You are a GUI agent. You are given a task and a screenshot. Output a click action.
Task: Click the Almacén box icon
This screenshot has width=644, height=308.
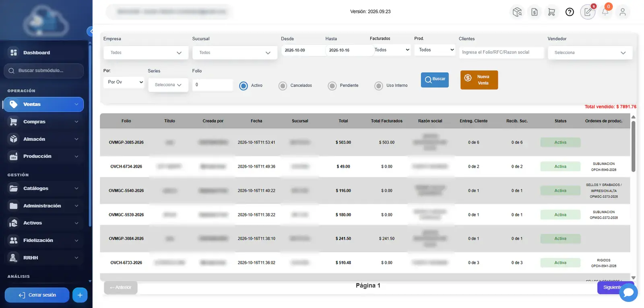pyautogui.click(x=14, y=139)
